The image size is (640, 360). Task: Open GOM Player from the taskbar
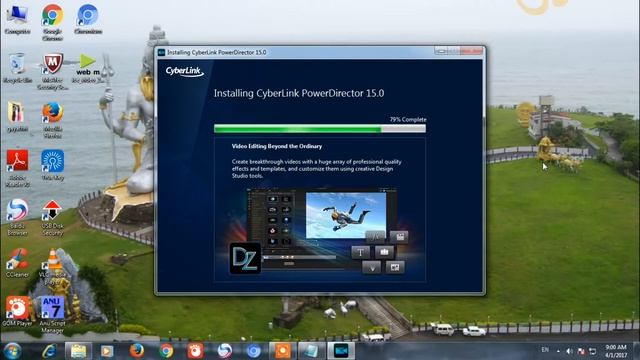click(195, 351)
